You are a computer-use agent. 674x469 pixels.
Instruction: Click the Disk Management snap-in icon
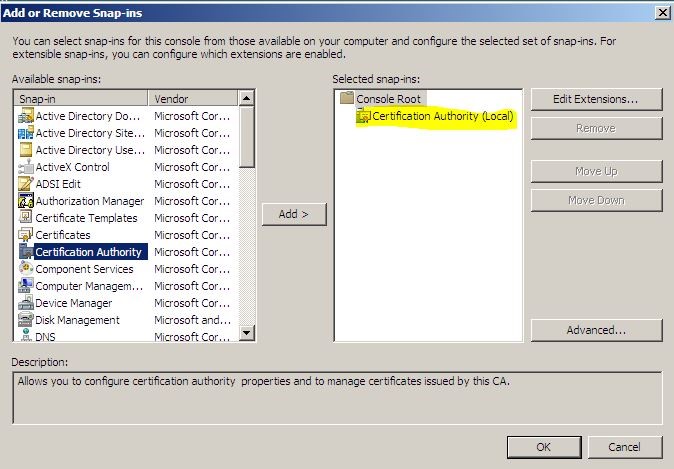(x=26, y=320)
